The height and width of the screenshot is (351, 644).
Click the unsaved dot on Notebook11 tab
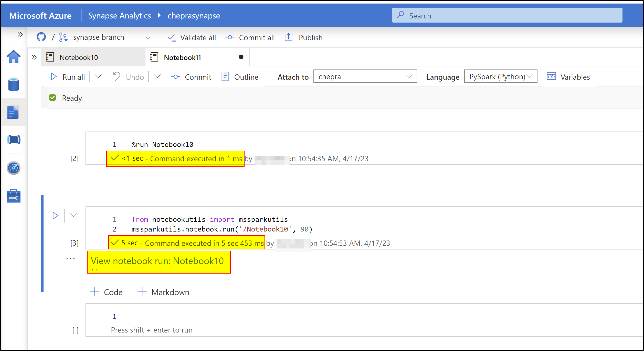(241, 57)
